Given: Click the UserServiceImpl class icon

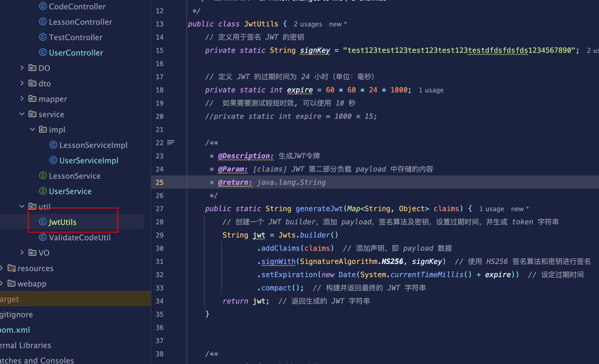Looking at the screenshot, I should pyautogui.click(x=53, y=160).
